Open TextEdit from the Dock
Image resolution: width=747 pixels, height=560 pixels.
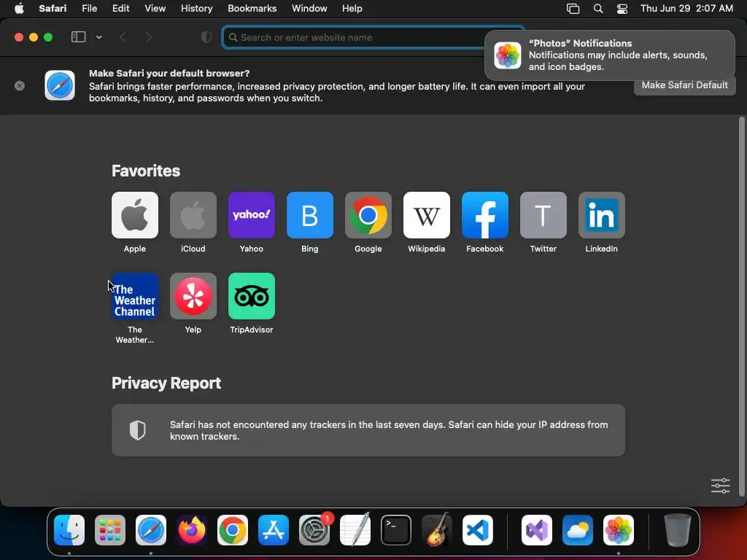(x=355, y=530)
